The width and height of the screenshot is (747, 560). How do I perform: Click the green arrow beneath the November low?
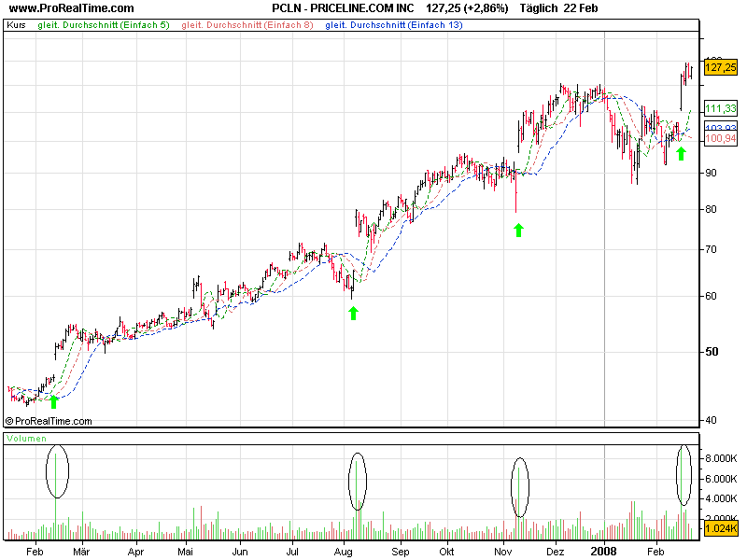pos(519,230)
